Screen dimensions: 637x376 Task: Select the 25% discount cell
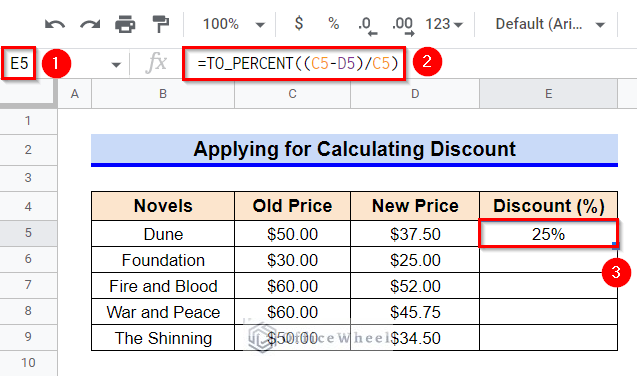pyautogui.click(x=548, y=233)
